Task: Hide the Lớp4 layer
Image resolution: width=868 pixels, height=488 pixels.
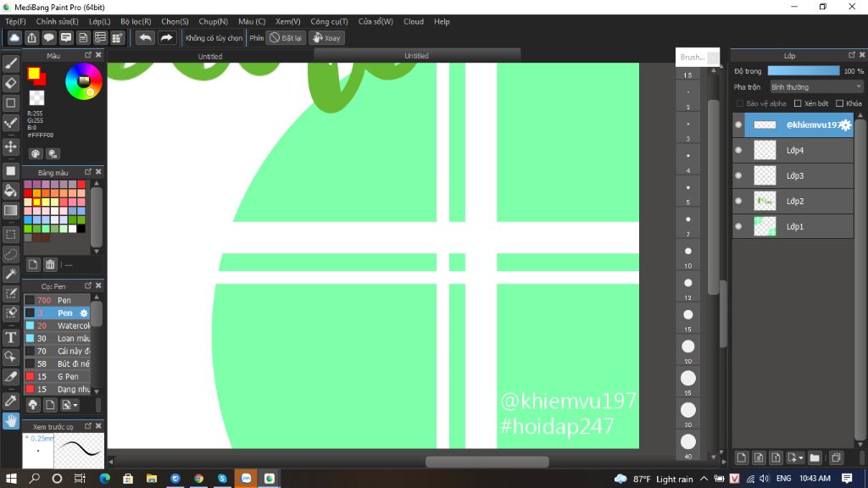Action: tap(738, 150)
